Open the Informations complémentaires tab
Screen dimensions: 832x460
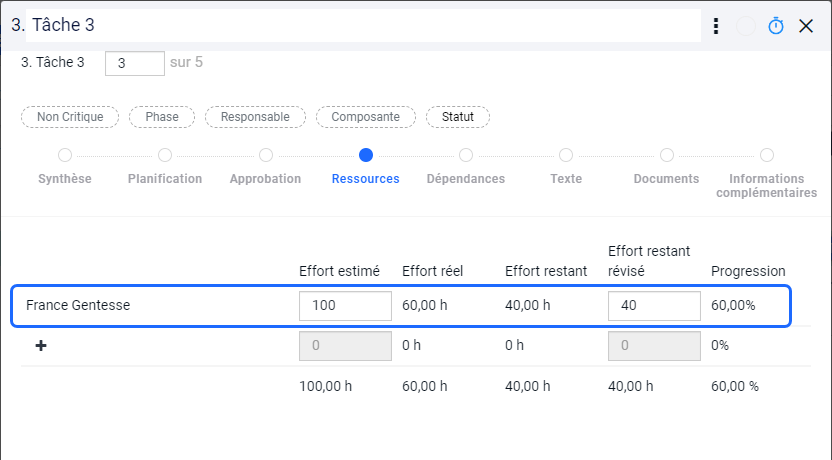coord(767,186)
